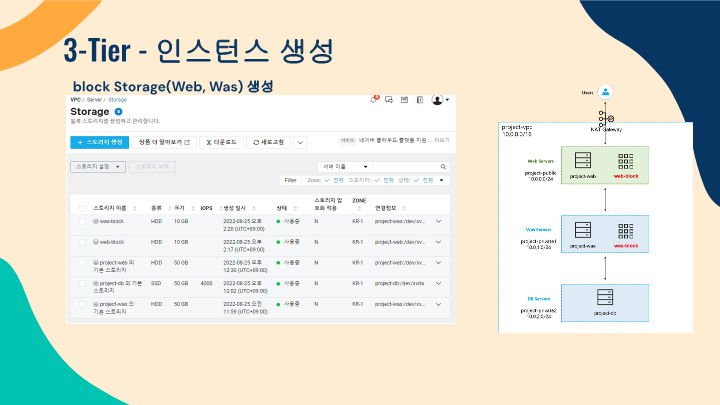The width and height of the screenshot is (720, 405).
Task: Expand the Filter options arrow
Action: click(x=442, y=180)
